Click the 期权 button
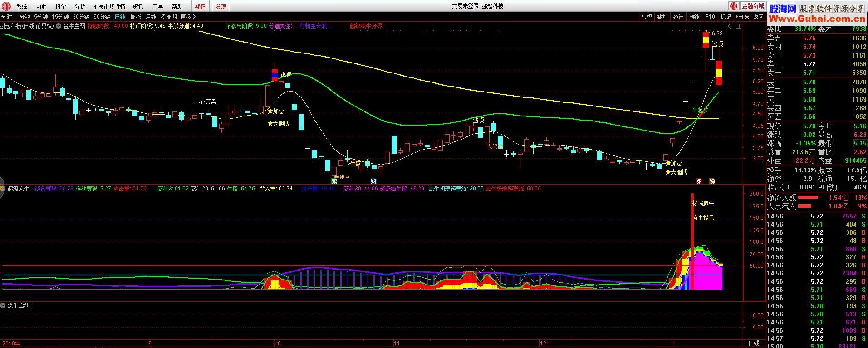Screen dimensions: 868x348 click(200, 6)
